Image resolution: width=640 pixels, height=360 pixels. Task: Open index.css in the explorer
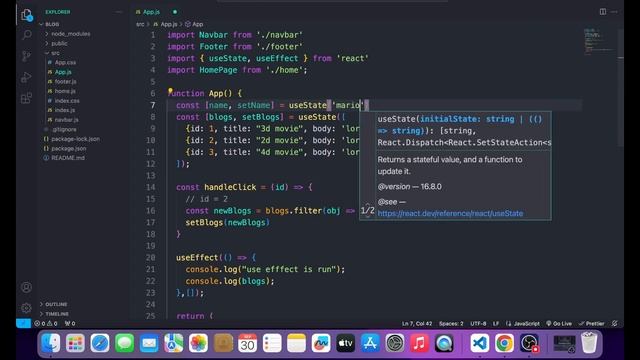pyautogui.click(x=67, y=100)
